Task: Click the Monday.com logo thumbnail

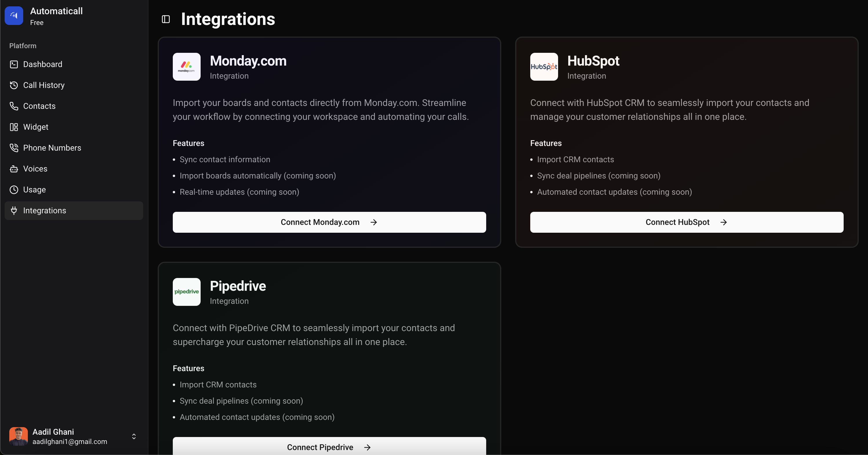Action: (186, 67)
